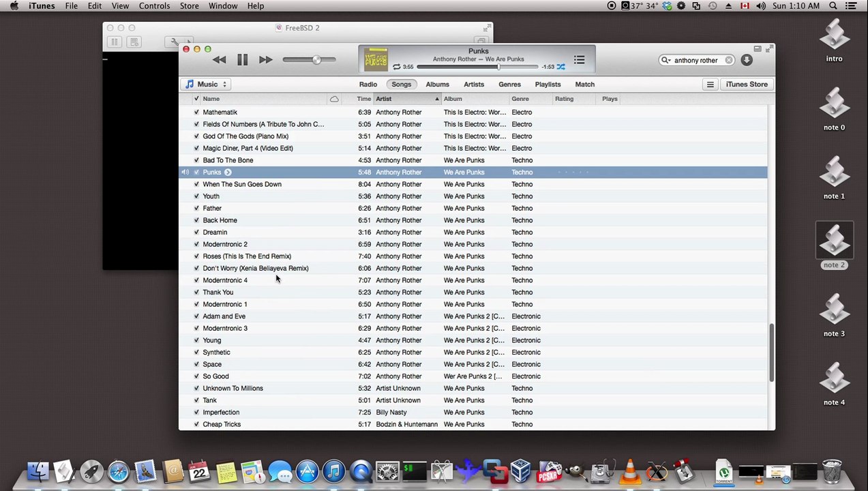Open Spotlight search in menu bar
This screenshot has width=868, height=491.
click(x=833, y=5)
